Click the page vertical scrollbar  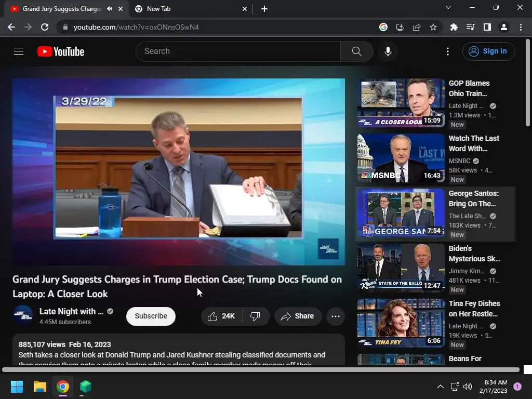tap(527, 83)
